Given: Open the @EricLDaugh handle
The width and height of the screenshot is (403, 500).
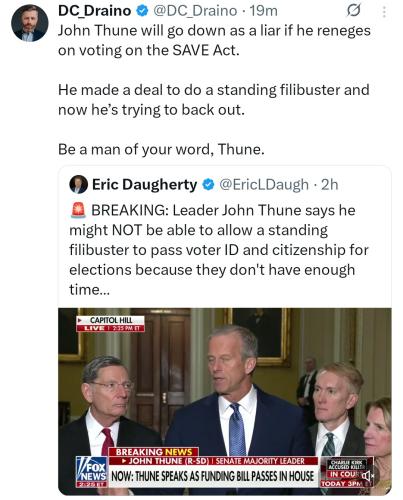Looking at the screenshot, I should click(264, 184).
